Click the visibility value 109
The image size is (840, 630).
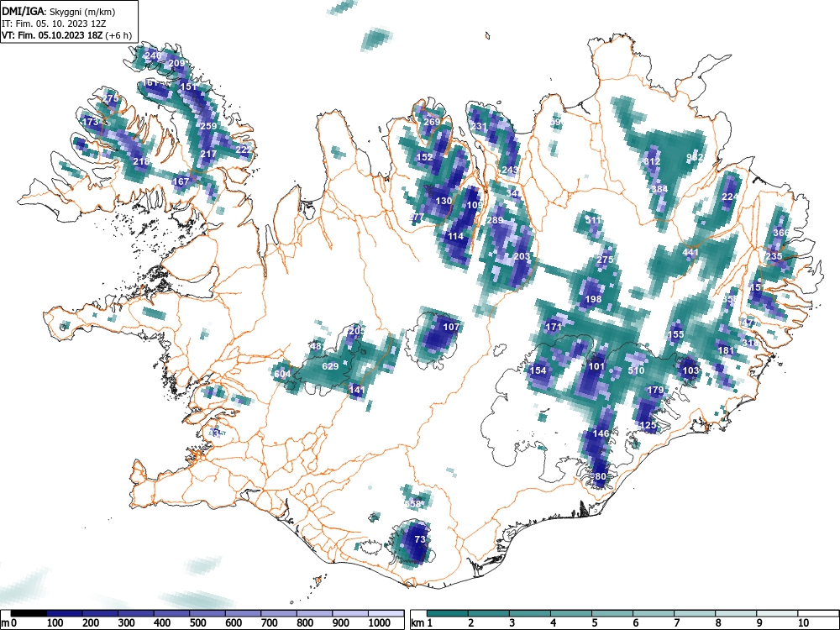click(475, 205)
